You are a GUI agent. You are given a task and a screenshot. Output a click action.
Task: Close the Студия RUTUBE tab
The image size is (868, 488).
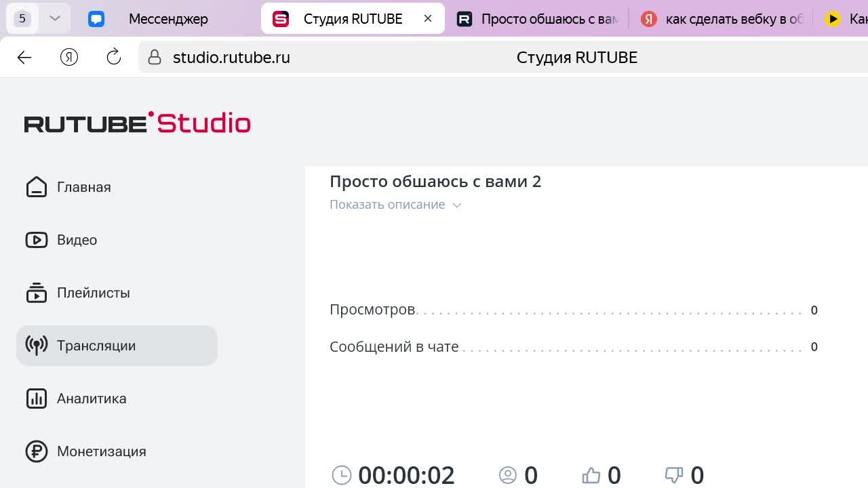tap(428, 19)
